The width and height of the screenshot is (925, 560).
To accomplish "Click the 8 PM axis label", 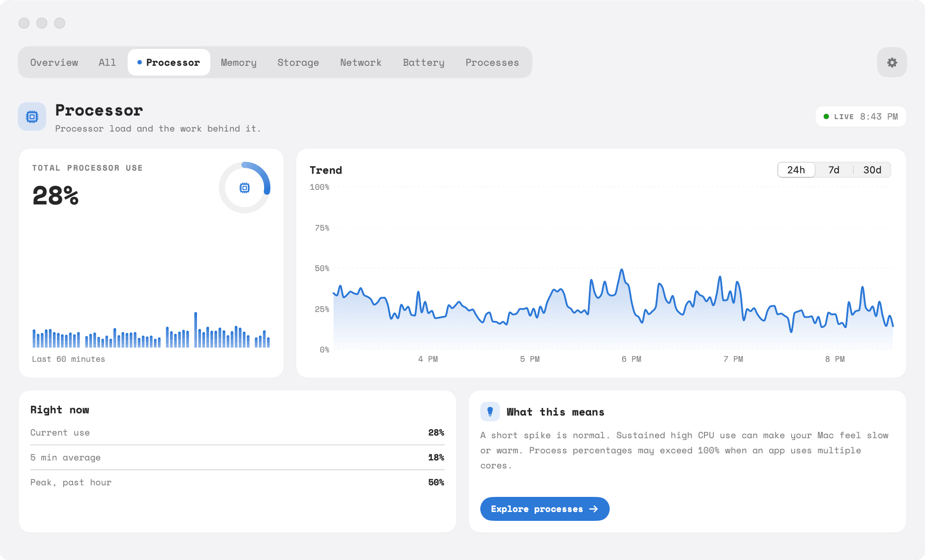I will 835,359.
